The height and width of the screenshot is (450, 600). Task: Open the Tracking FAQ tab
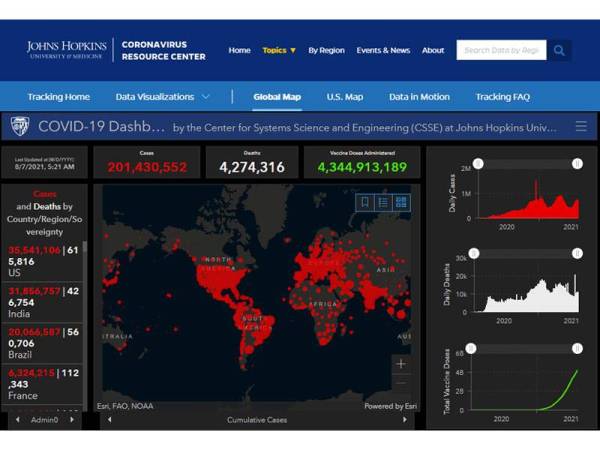pyautogui.click(x=503, y=97)
